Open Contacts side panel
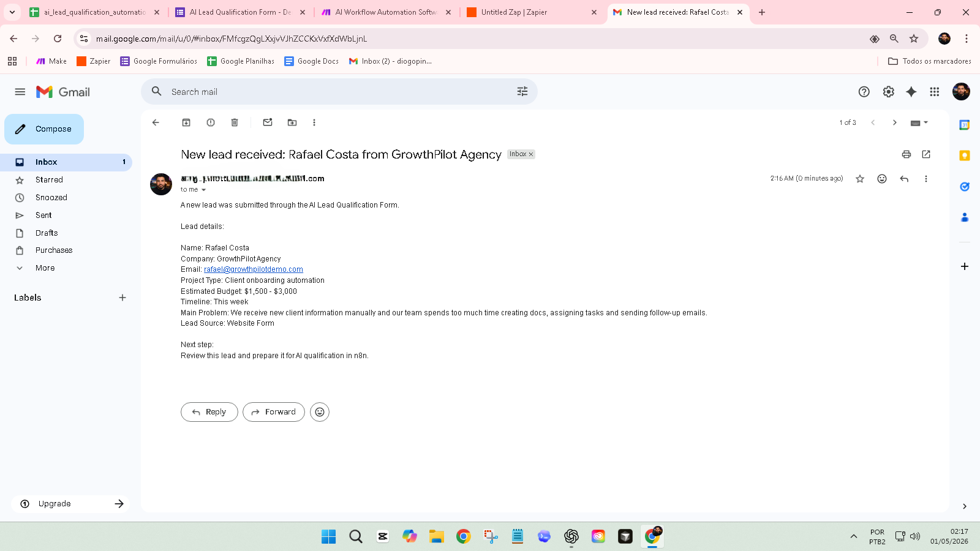This screenshot has height=551, width=980. (x=965, y=217)
